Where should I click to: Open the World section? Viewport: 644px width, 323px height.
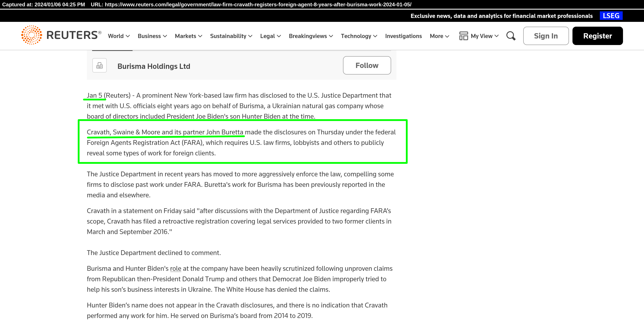pos(116,36)
